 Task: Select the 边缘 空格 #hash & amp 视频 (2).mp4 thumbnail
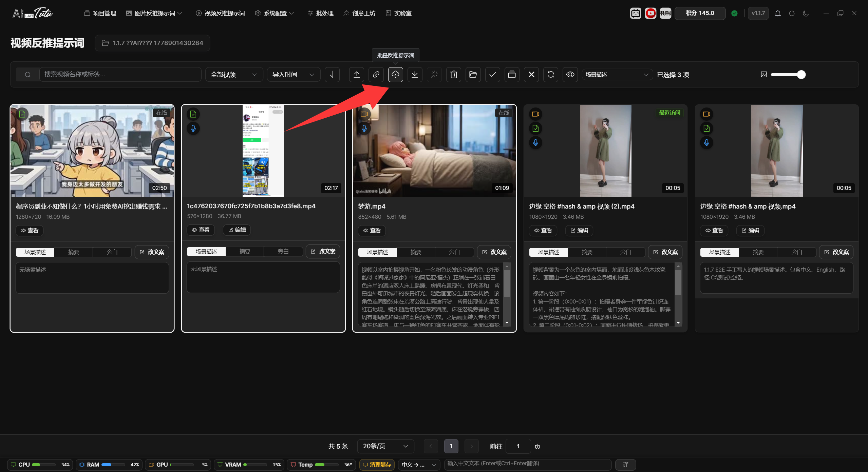pos(606,151)
